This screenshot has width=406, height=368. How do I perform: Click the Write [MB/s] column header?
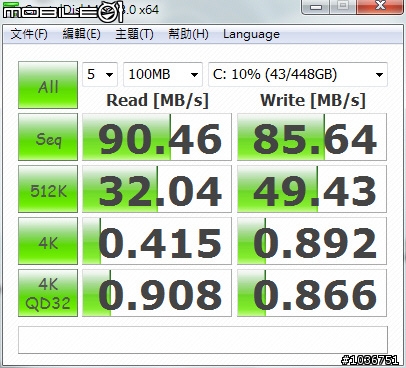[313, 100]
